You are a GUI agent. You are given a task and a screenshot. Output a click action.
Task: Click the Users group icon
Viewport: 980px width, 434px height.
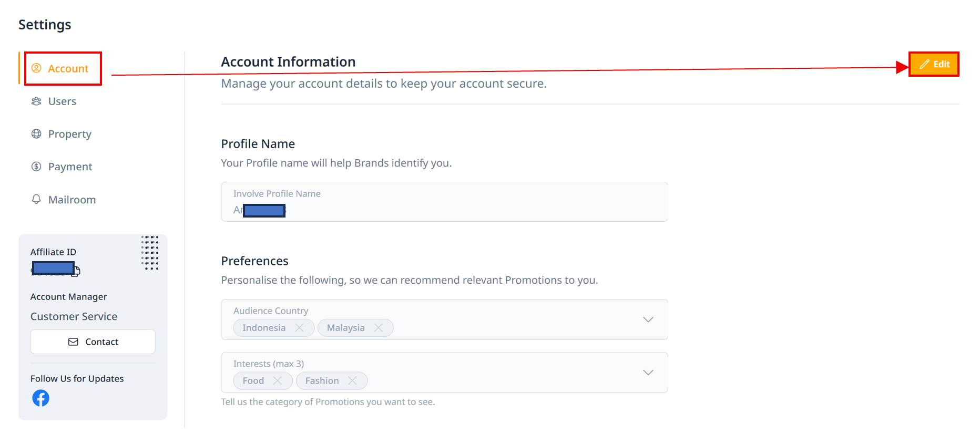tap(36, 101)
